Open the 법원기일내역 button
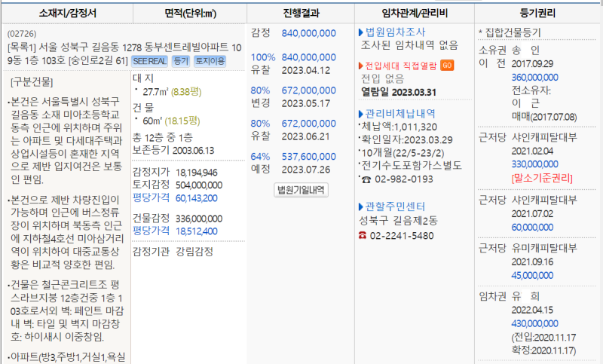 pos(301,190)
